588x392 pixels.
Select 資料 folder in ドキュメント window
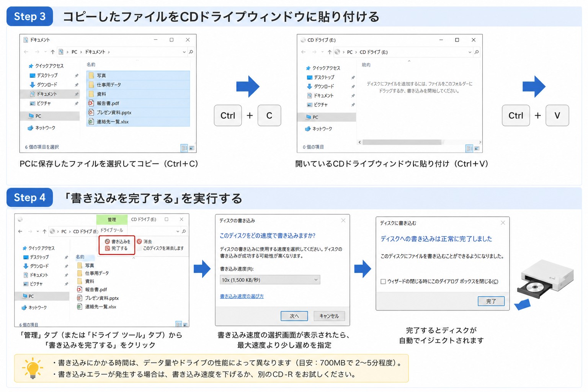[138, 94]
